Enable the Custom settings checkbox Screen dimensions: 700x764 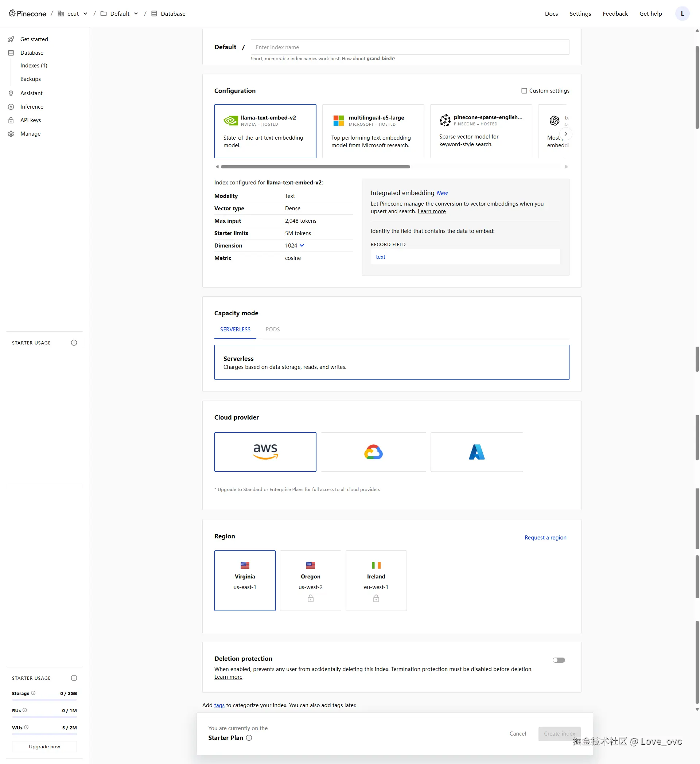pyautogui.click(x=524, y=91)
